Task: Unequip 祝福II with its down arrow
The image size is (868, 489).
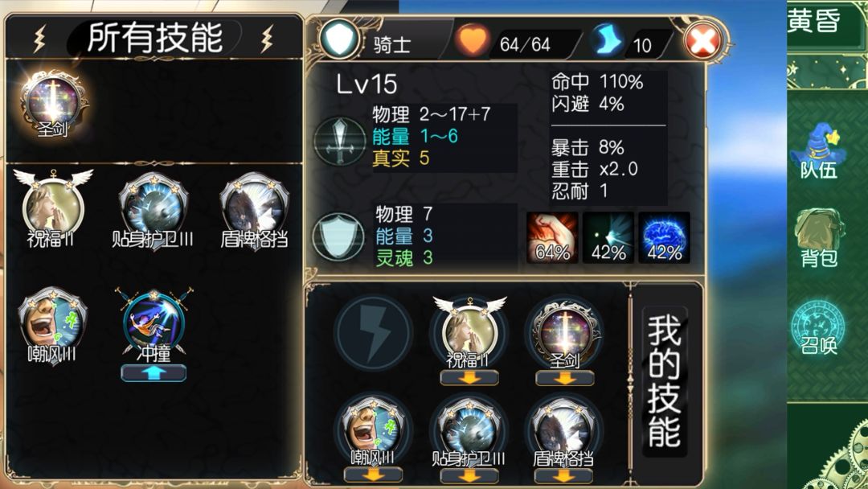Action: click(469, 378)
